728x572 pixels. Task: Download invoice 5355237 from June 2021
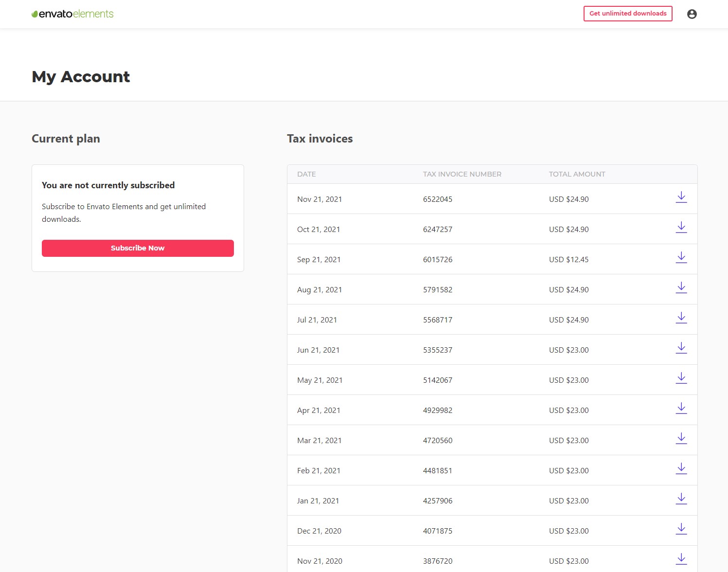pyautogui.click(x=681, y=349)
